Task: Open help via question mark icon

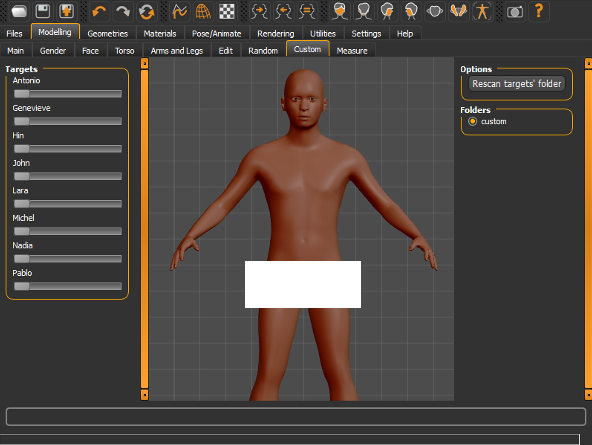Action: pyautogui.click(x=539, y=11)
